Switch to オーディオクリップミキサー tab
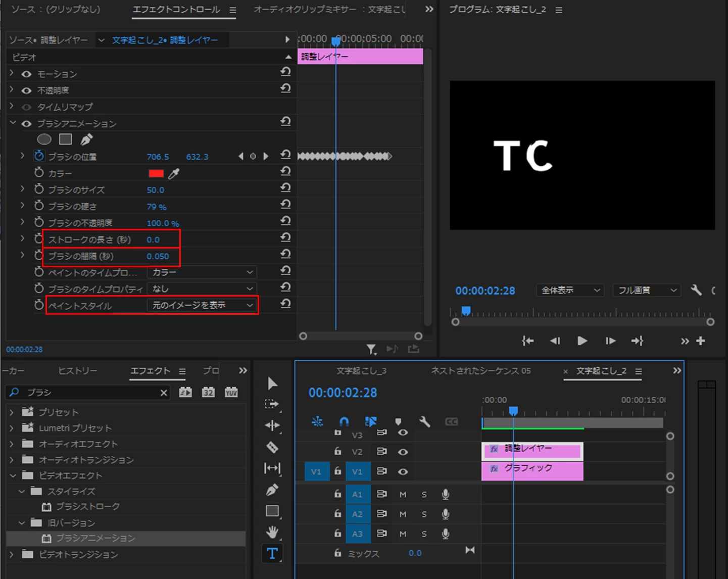Screen dimensions: 728x579 (x=329, y=9)
